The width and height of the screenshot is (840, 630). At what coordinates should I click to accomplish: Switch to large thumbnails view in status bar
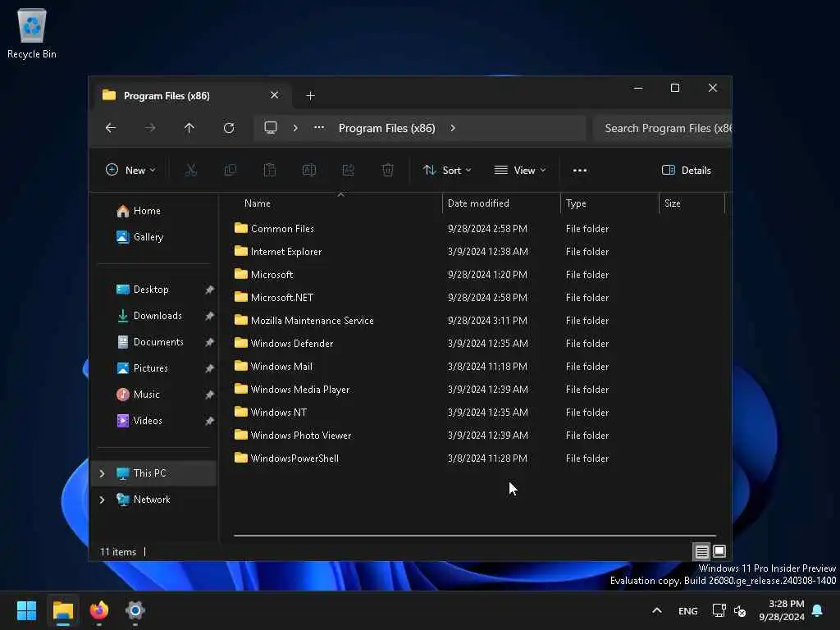[x=719, y=551]
